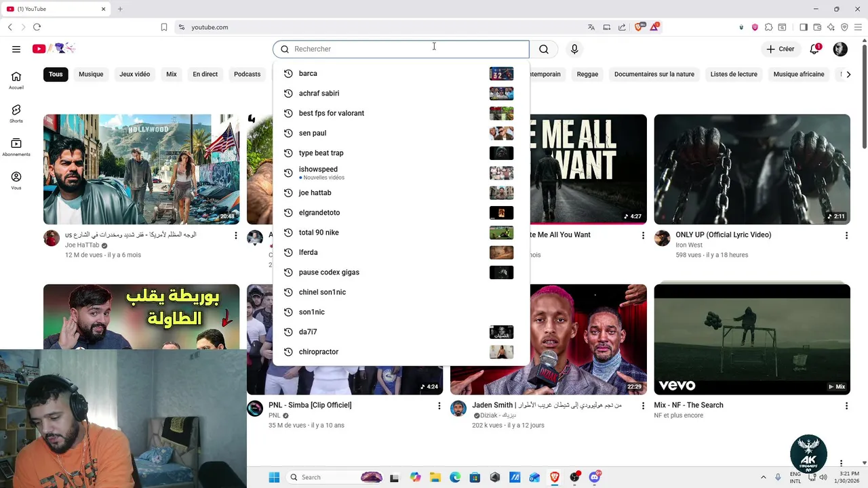Toggle the browser sidebar panel icon
Viewport: 868px width, 488px height.
(804, 27)
